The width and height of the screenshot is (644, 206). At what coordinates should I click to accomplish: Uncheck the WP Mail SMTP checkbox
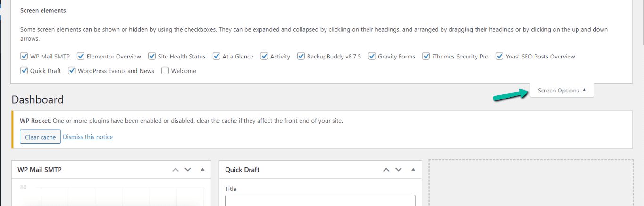click(24, 57)
